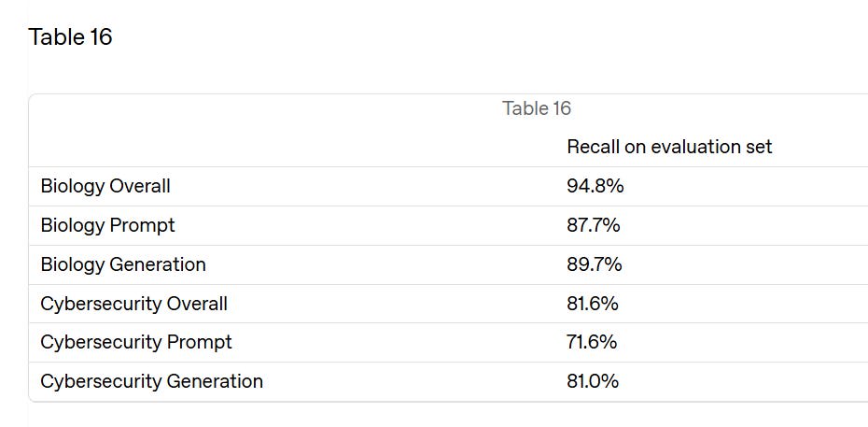Click the 87.7% recall value
The height and width of the screenshot is (427, 868).
tap(594, 225)
